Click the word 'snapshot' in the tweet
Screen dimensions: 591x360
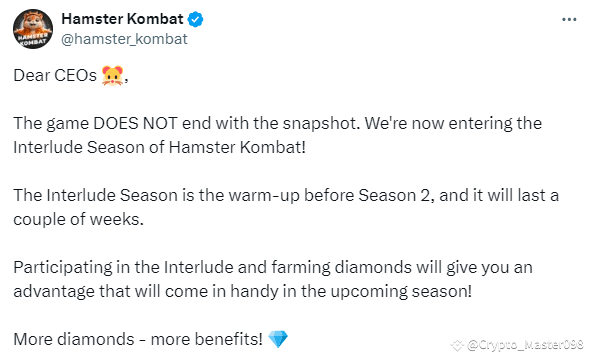coord(319,123)
